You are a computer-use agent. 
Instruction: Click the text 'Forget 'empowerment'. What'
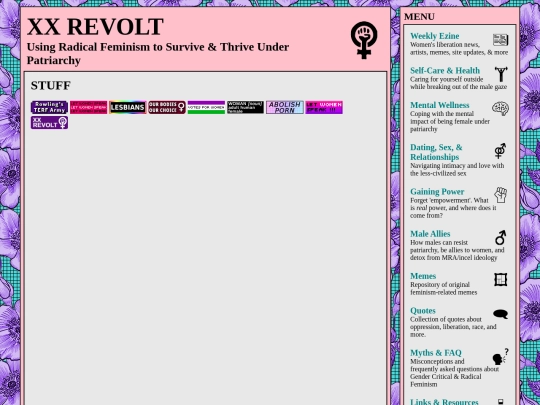click(x=449, y=200)
